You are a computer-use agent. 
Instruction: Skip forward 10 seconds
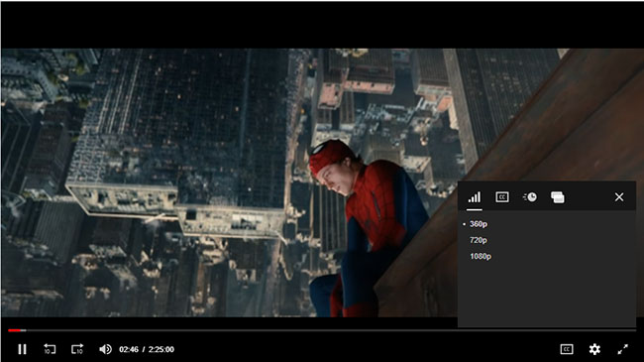(77, 349)
